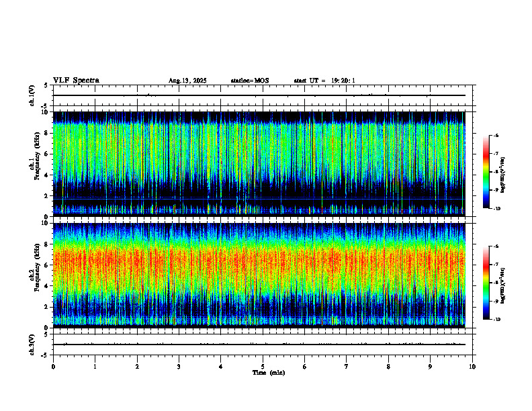Screen dimensions: 532x411
Task: Click the "-10" label on ch.2 colorbar
Action: pyautogui.click(x=496, y=320)
